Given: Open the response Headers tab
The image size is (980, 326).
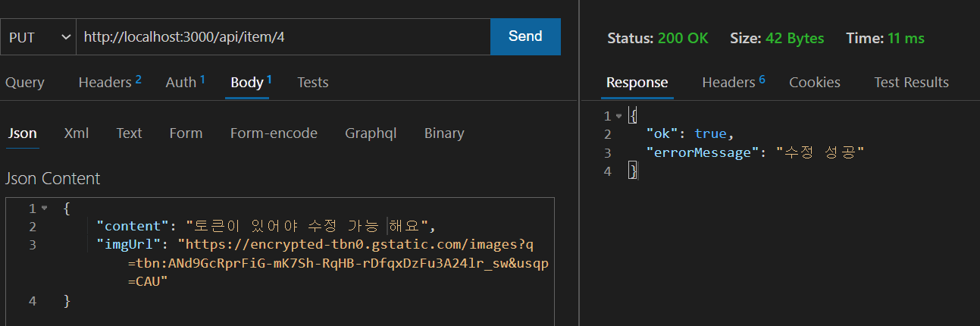Looking at the screenshot, I should 733,83.
